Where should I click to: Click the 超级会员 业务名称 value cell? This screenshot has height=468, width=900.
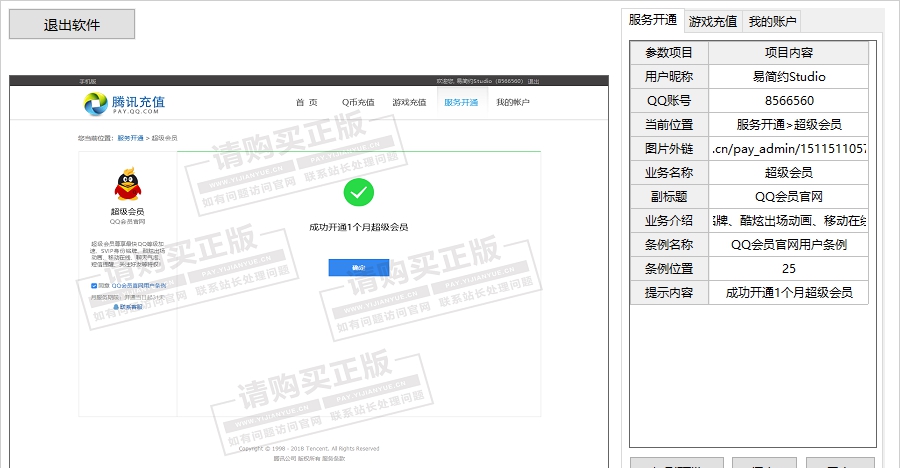[x=789, y=172]
